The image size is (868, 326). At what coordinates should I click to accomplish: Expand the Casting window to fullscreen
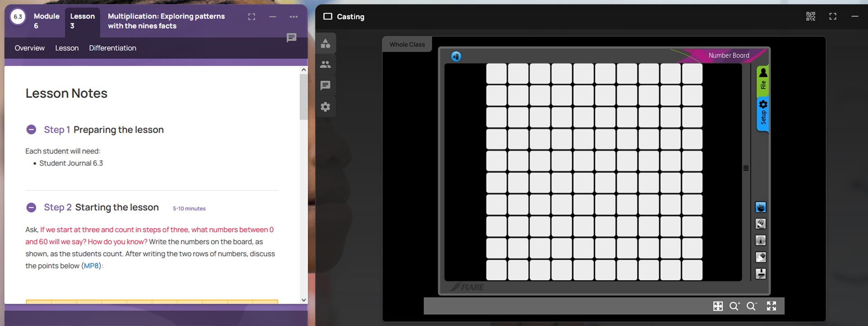pos(833,17)
